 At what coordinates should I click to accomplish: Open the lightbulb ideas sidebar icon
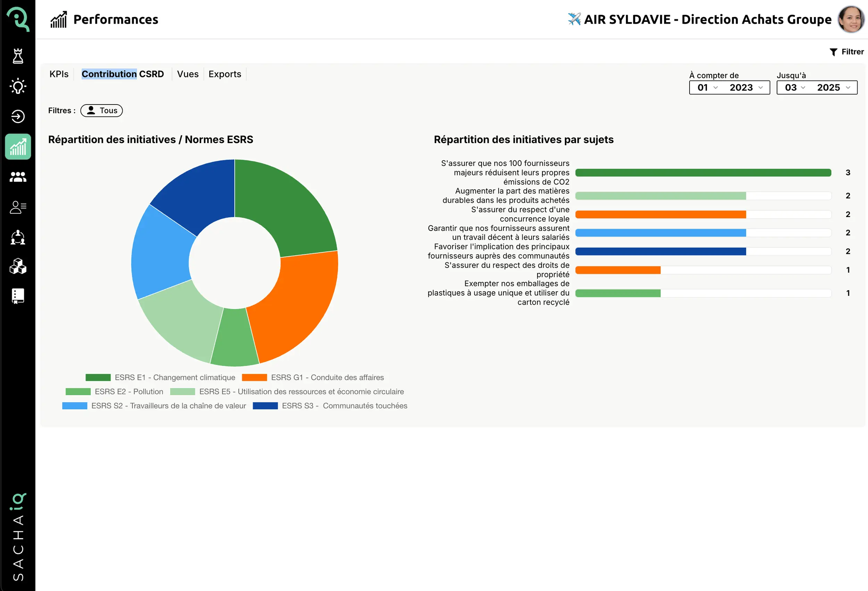[x=18, y=86]
